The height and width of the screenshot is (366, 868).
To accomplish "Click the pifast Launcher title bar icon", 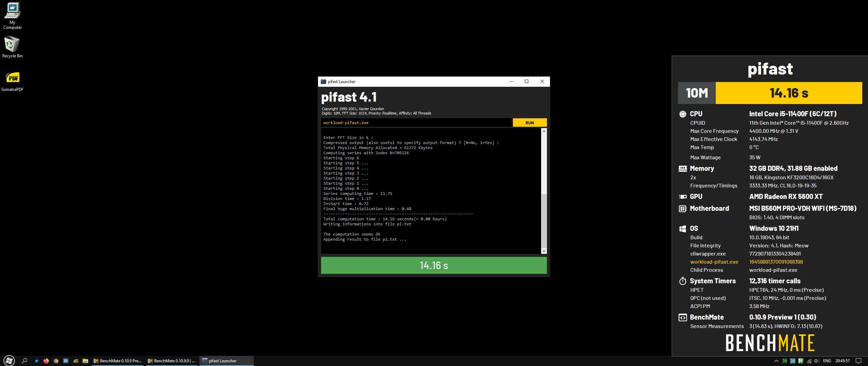I will (x=323, y=81).
